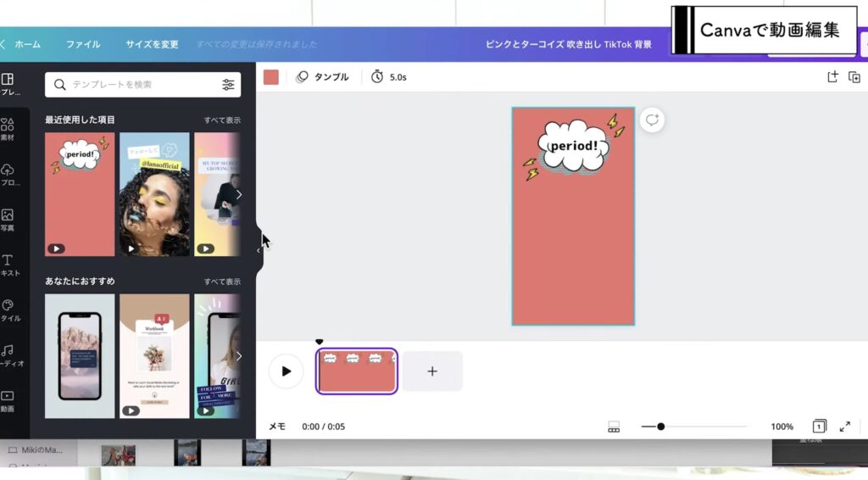Open the Uploads cloud sidebar tab

(x=8, y=175)
